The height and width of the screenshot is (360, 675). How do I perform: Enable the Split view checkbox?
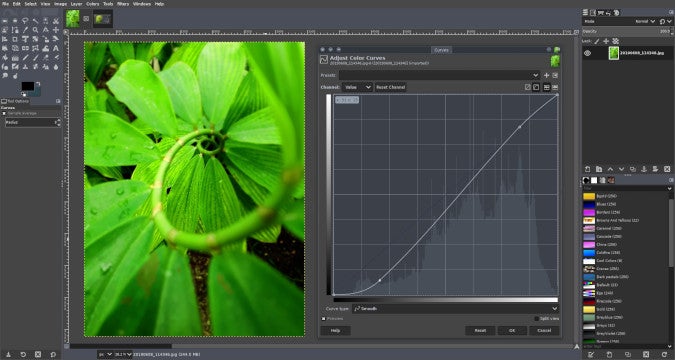(x=536, y=319)
